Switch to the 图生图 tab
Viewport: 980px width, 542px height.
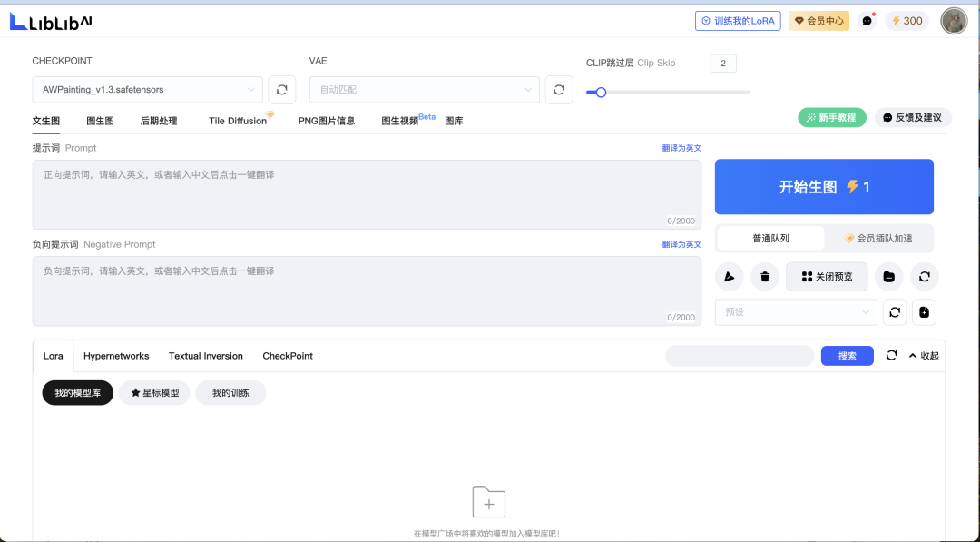(100, 121)
